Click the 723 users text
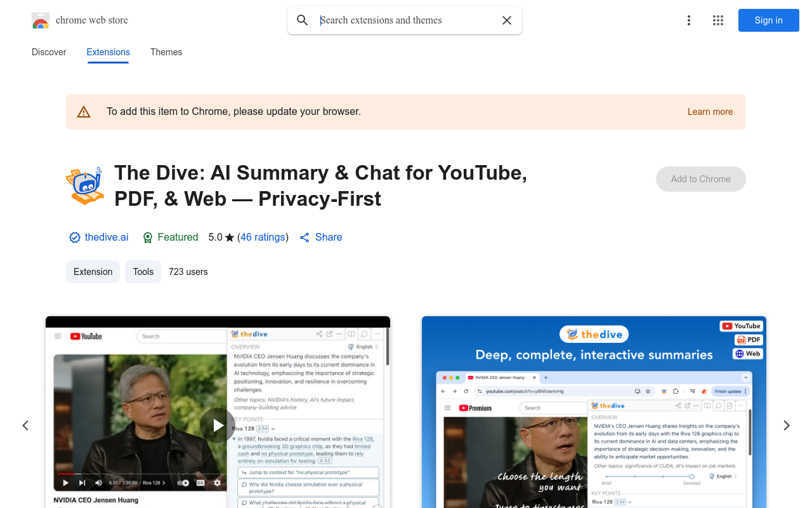Screen dimensions: 812x508 coord(188,272)
